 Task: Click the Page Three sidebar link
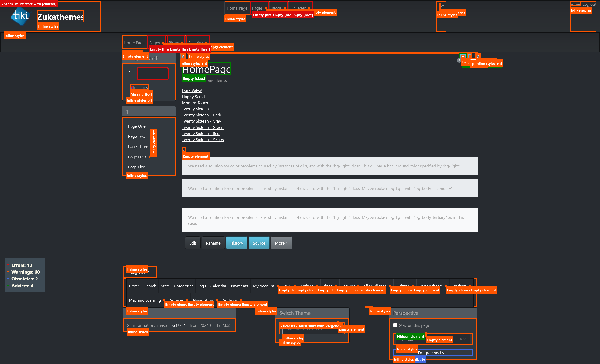[x=138, y=146]
